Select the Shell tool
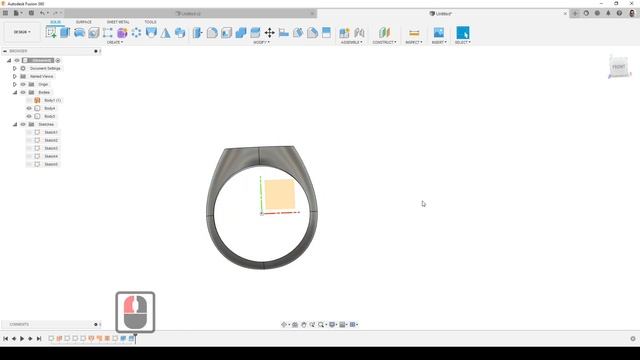Viewport: 640px width, 360px height. click(227, 33)
